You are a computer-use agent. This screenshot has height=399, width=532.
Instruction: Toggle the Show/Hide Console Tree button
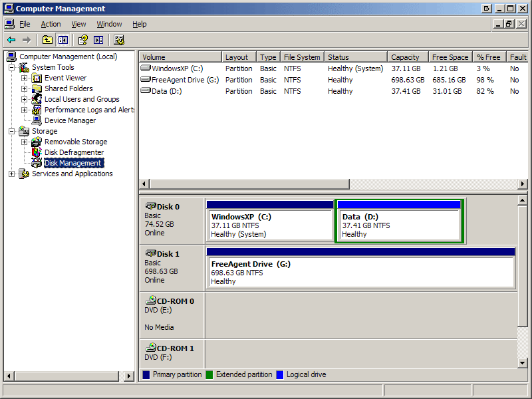point(63,40)
